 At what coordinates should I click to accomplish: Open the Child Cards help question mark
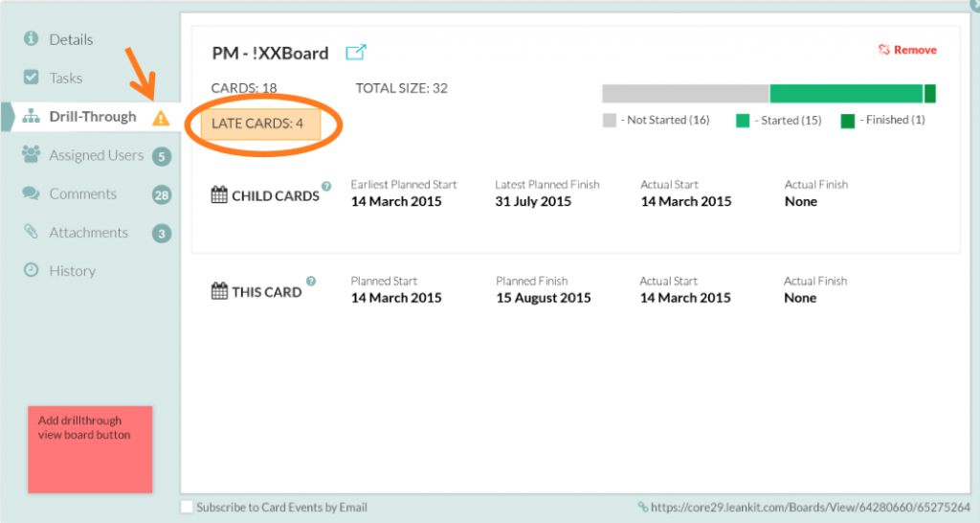click(x=326, y=186)
